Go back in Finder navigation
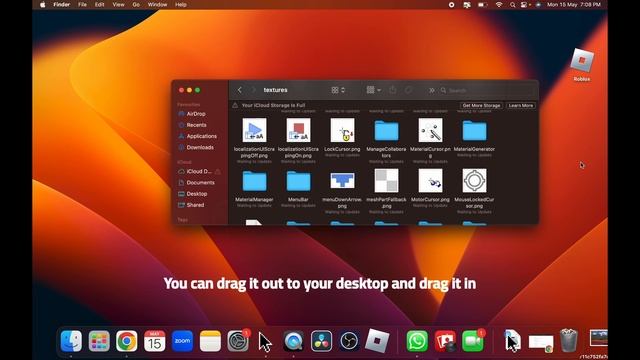Screen dimensions: 640x360 point(240,90)
